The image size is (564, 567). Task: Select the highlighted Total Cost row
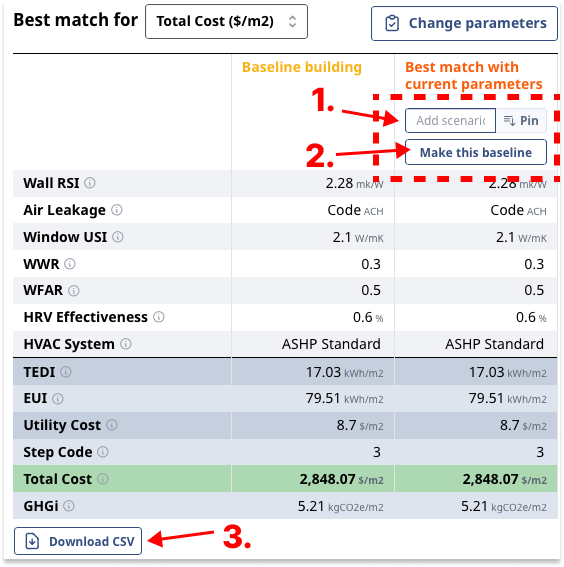click(285, 479)
